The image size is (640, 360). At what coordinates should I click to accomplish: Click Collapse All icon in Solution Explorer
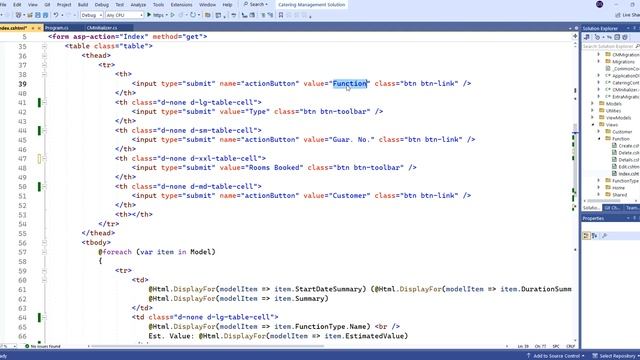(617, 37)
